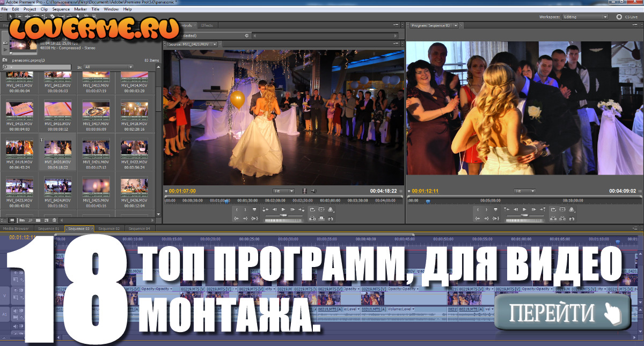The image size is (644, 346).
Task: Toggle Take Audio and Video in Source monitor
Action: (x=304, y=191)
